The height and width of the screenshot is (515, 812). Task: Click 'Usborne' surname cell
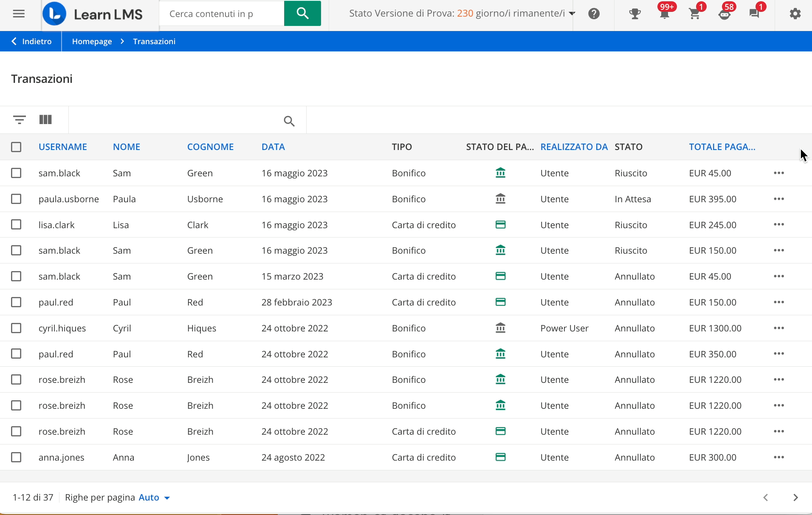point(205,199)
